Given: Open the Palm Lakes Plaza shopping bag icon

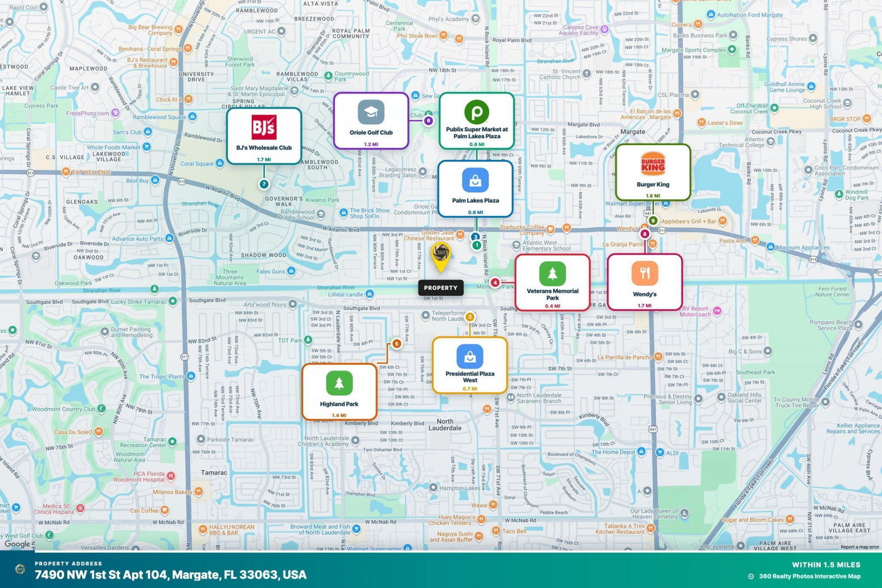Looking at the screenshot, I should coord(475,181).
